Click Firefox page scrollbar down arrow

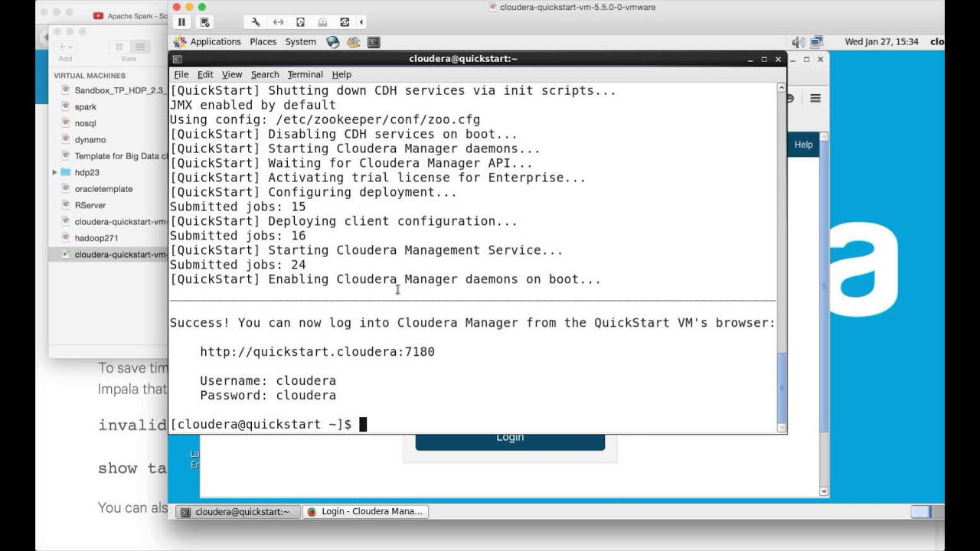point(824,491)
